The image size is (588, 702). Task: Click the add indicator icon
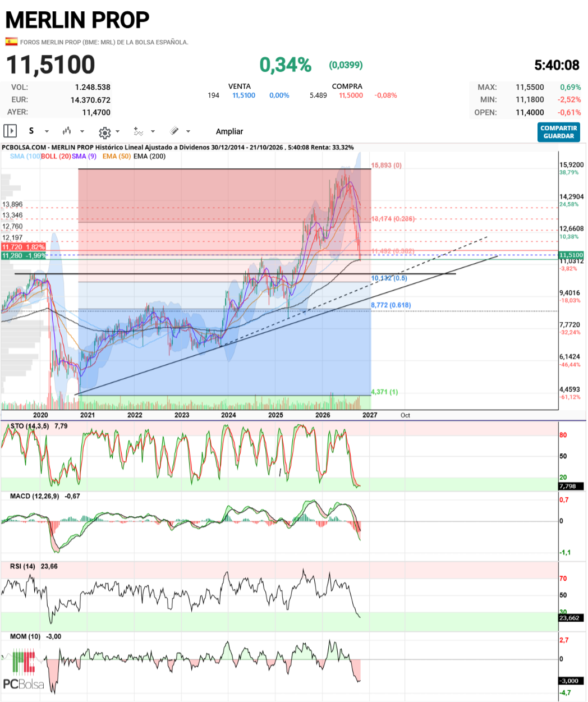click(138, 131)
